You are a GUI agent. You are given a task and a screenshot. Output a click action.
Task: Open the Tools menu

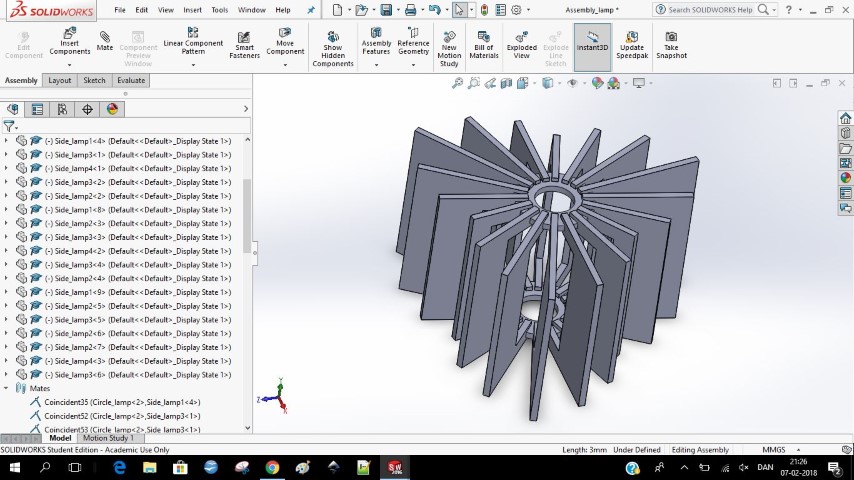click(x=219, y=10)
